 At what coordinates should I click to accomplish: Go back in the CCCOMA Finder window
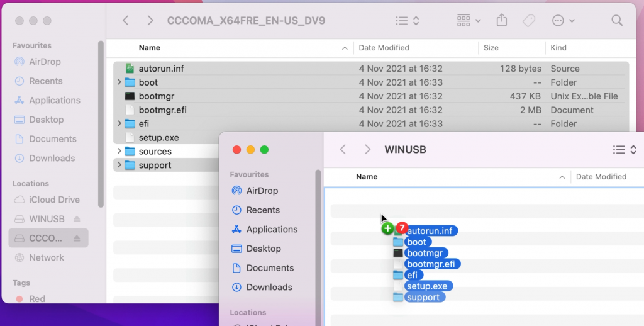point(126,21)
